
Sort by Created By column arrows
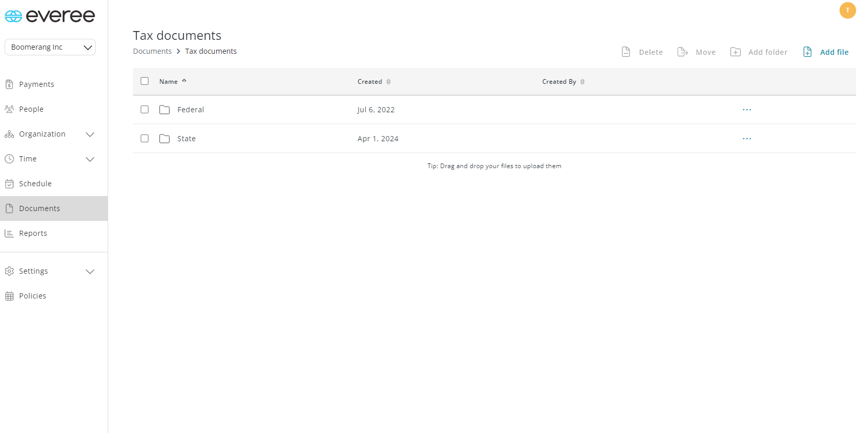pos(582,82)
